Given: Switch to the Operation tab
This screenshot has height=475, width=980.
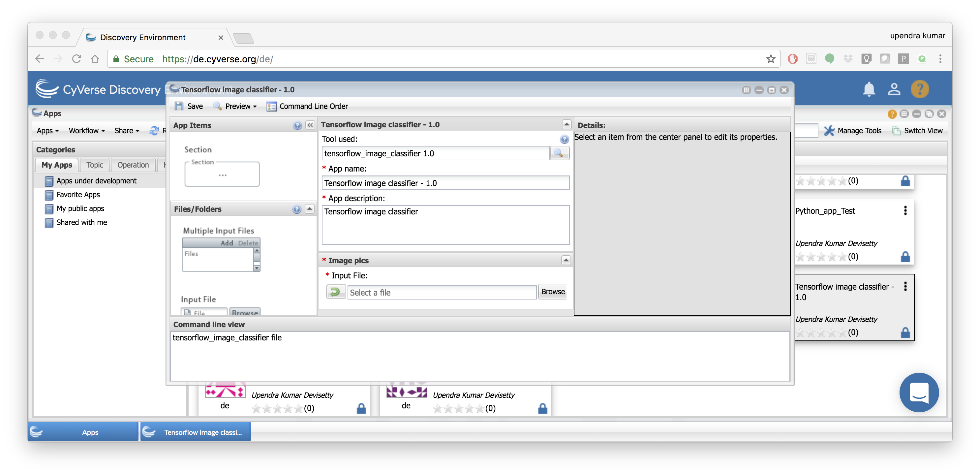Looking at the screenshot, I should click(x=133, y=165).
